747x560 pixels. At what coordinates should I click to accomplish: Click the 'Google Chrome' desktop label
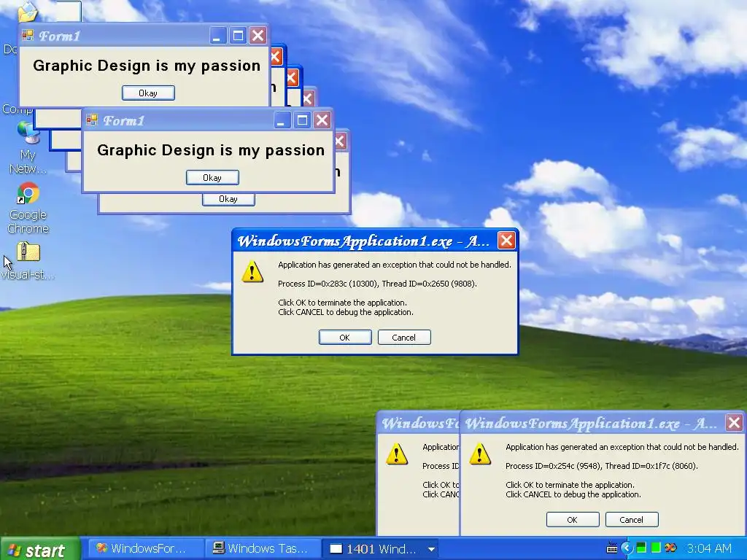(x=28, y=222)
